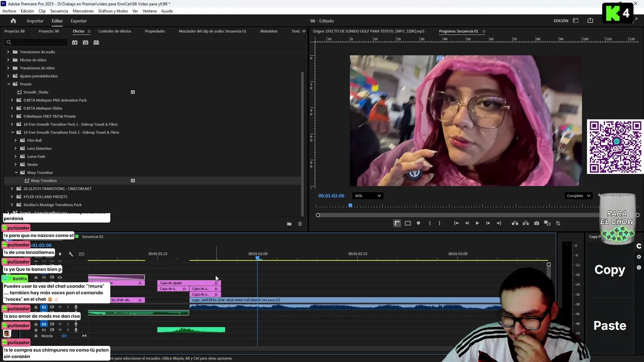Screen dimensions: 644x362
Task: Solo the A4 audio track
Action: 67,324
